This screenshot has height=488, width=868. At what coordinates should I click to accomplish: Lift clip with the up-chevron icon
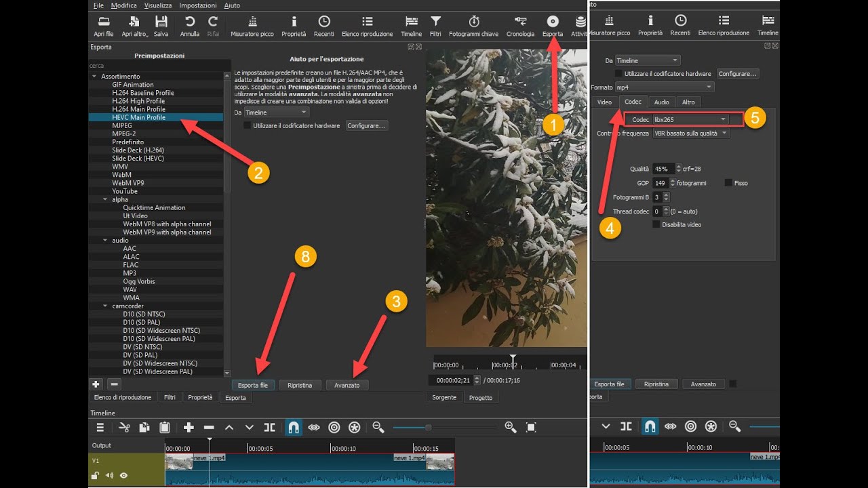click(229, 427)
